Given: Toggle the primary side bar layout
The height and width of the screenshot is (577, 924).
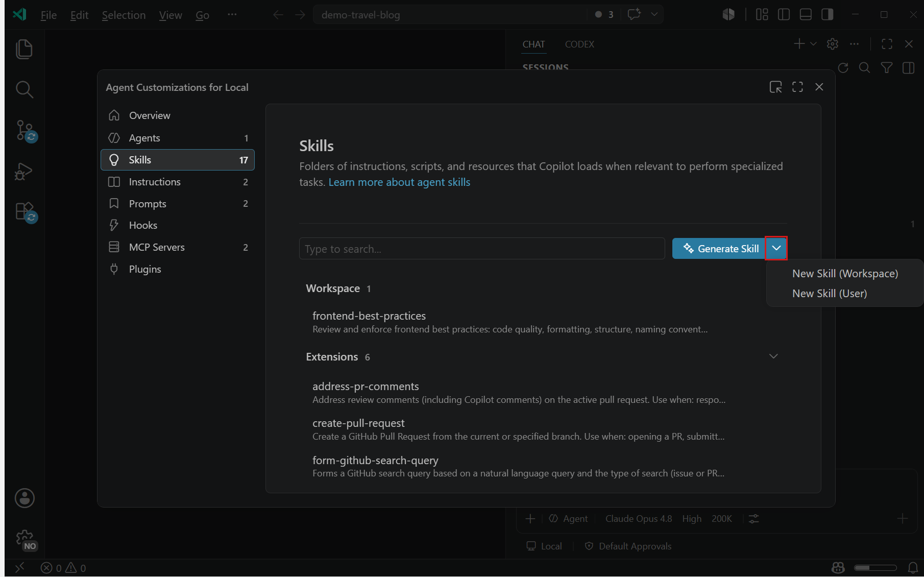Looking at the screenshot, I should pyautogui.click(x=784, y=15).
